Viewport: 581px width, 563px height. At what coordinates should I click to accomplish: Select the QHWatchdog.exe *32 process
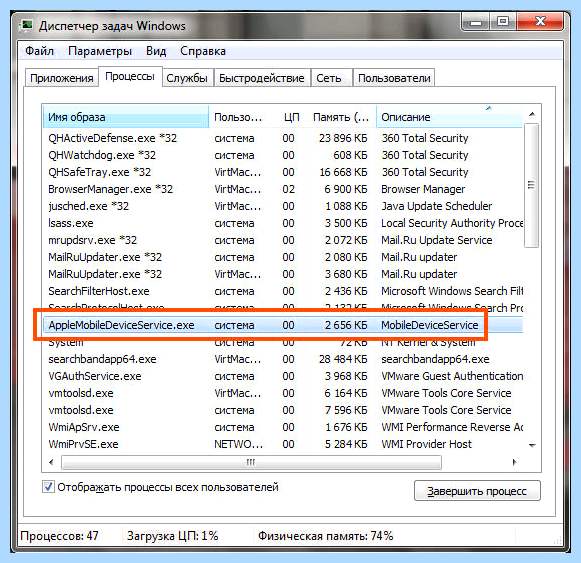pos(283,155)
